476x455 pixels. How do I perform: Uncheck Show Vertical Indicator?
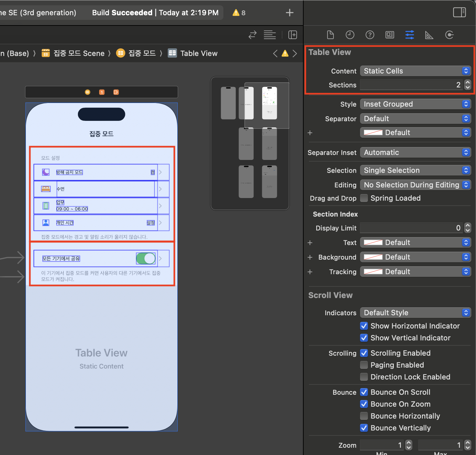[x=364, y=338]
